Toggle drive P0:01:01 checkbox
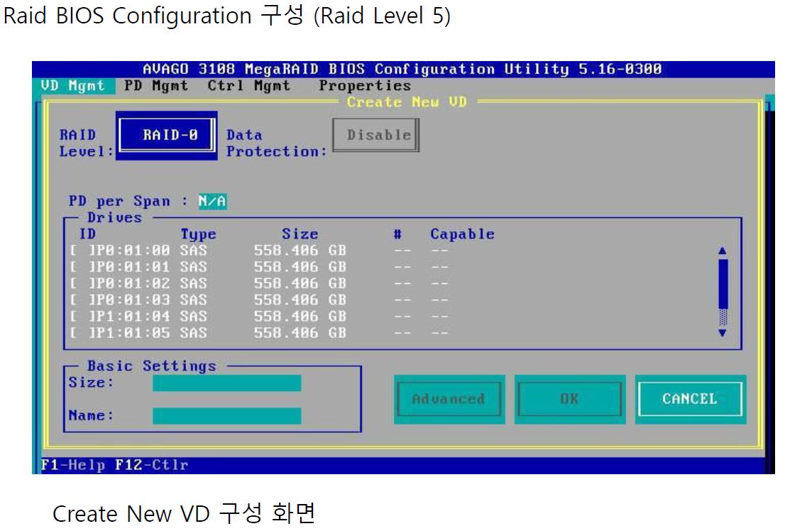The image size is (812, 531). (x=80, y=267)
